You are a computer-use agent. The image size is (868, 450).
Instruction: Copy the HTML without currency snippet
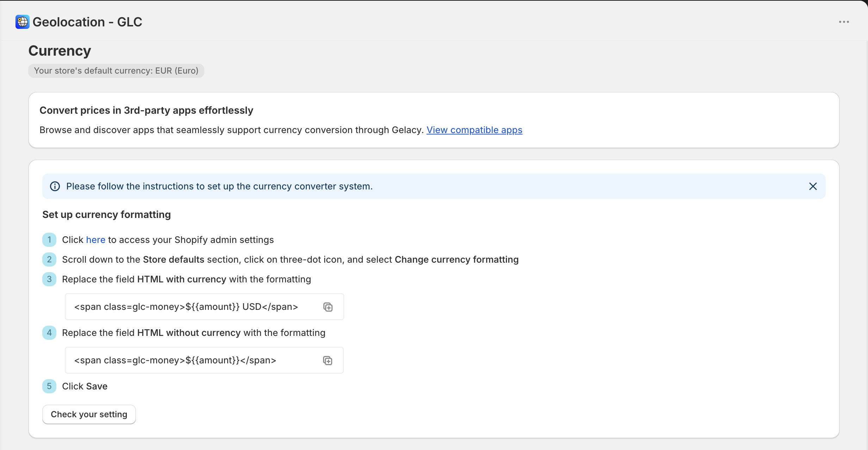[x=328, y=361]
